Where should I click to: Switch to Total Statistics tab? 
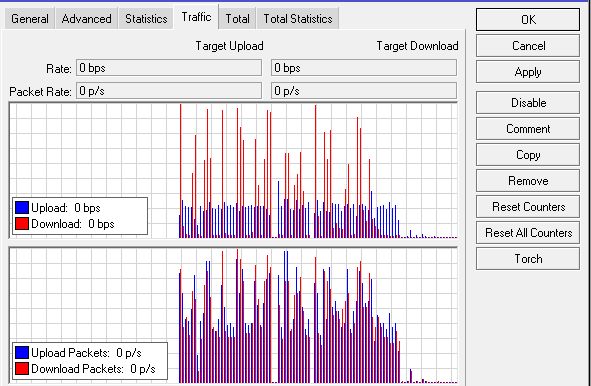[x=298, y=18]
